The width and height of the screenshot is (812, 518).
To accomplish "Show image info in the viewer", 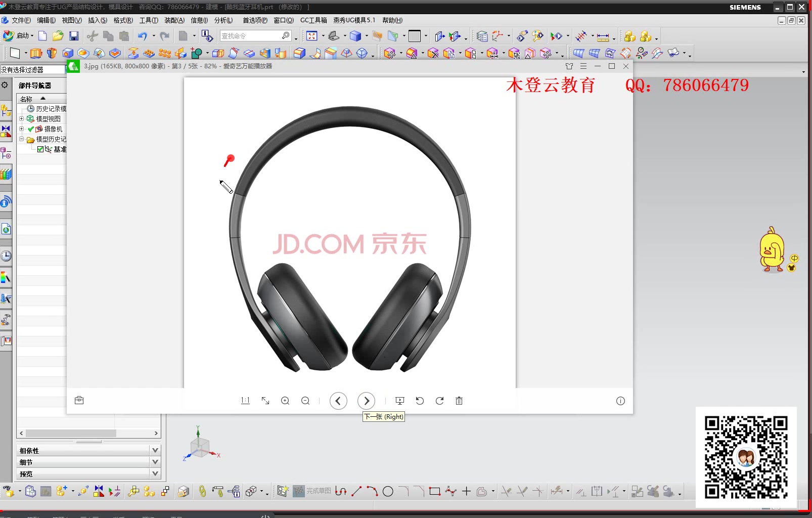I will [620, 401].
